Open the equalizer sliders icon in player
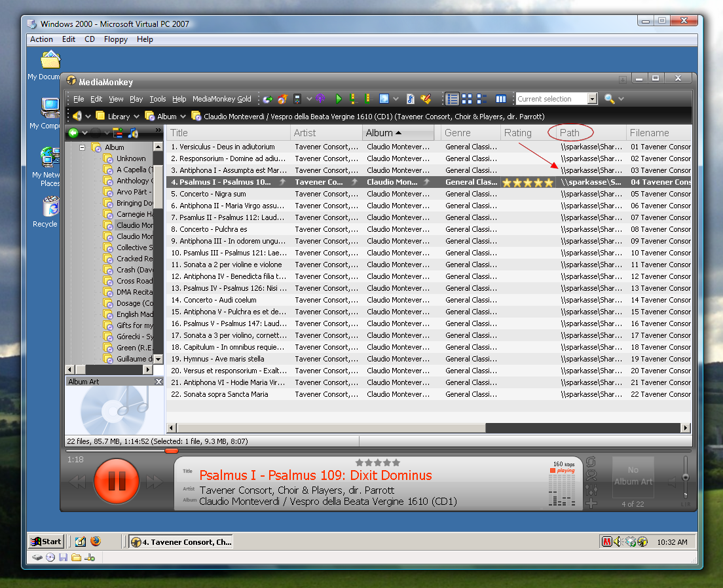723x588 pixels. pos(591,490)
